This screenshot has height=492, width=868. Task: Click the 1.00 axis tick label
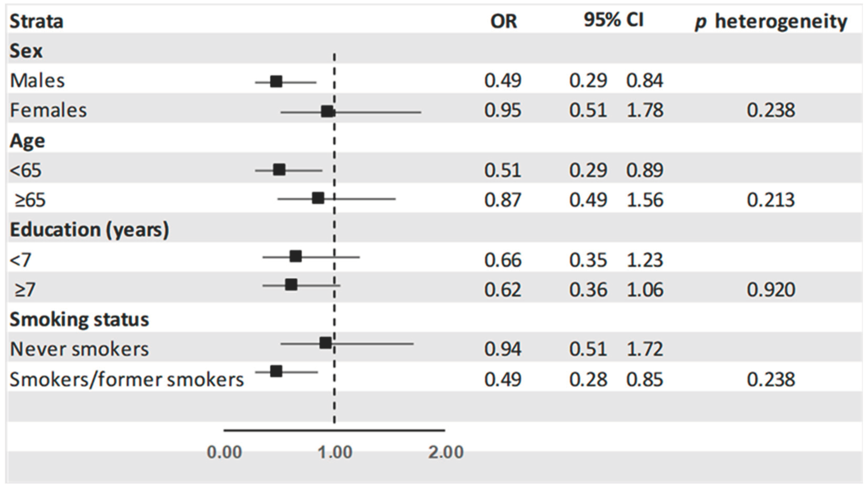coord(335,452)
